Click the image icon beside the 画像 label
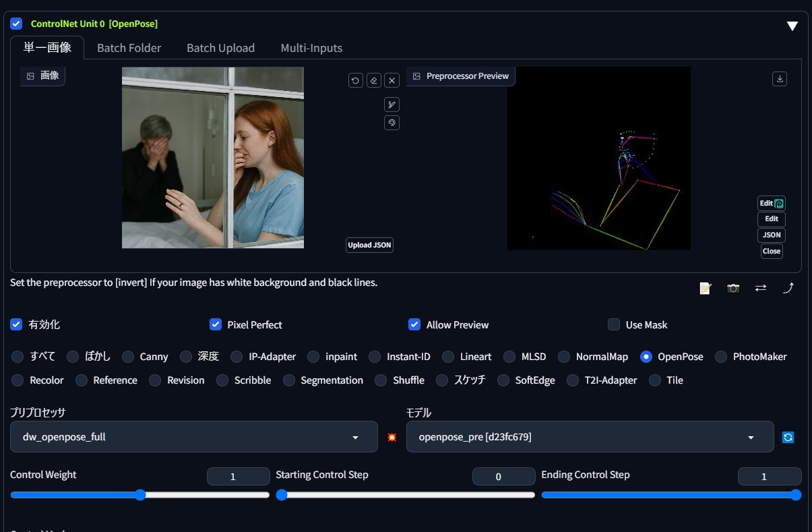Screen dimensions: 812x532 30,76
